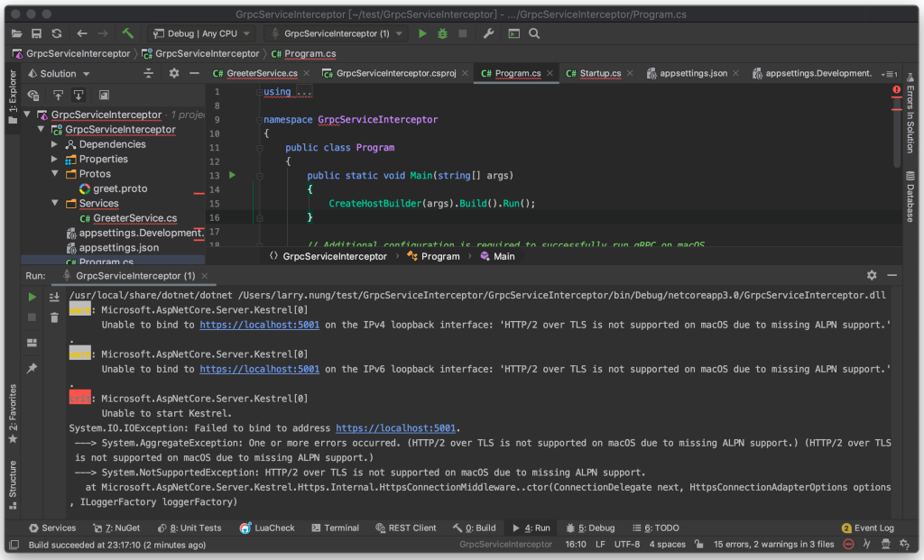Viewport: 924px width, 560px height.
Task: Build the solution with the green hammer
Action: click(x=128, y=33)
